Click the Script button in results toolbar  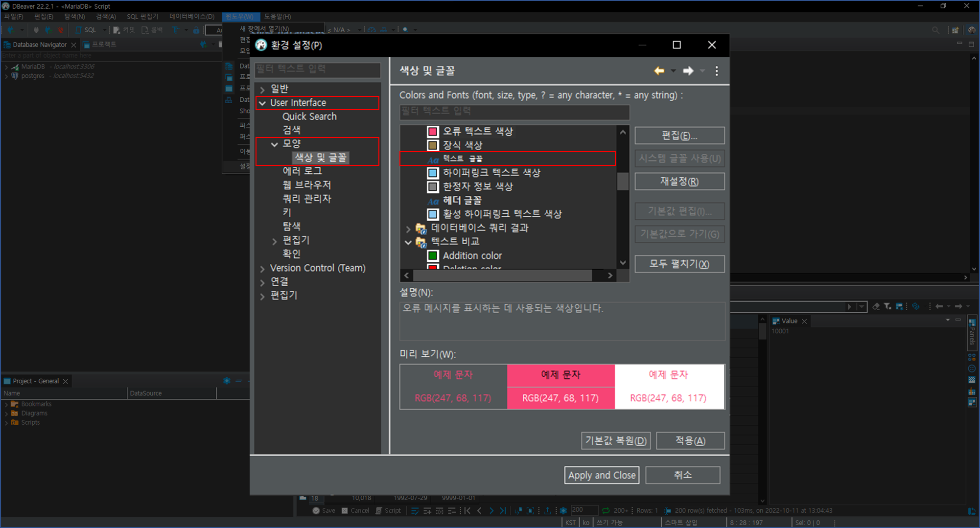[388, 511]
